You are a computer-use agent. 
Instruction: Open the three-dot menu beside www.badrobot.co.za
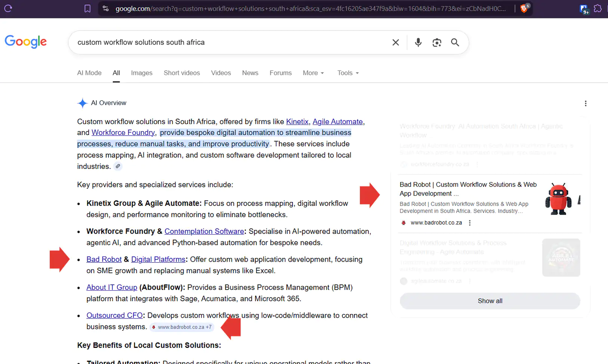(x=470, y=222)
